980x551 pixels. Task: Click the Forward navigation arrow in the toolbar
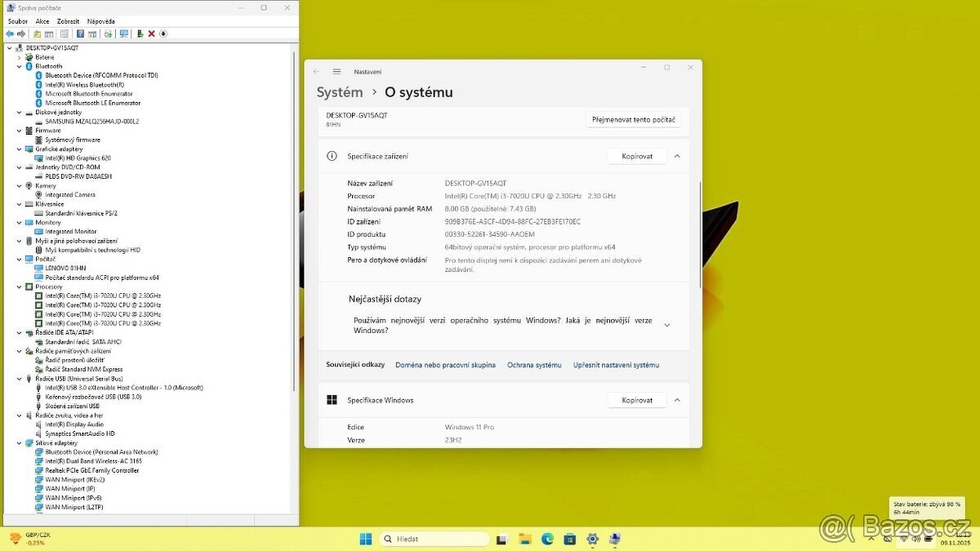coord(21,33)
